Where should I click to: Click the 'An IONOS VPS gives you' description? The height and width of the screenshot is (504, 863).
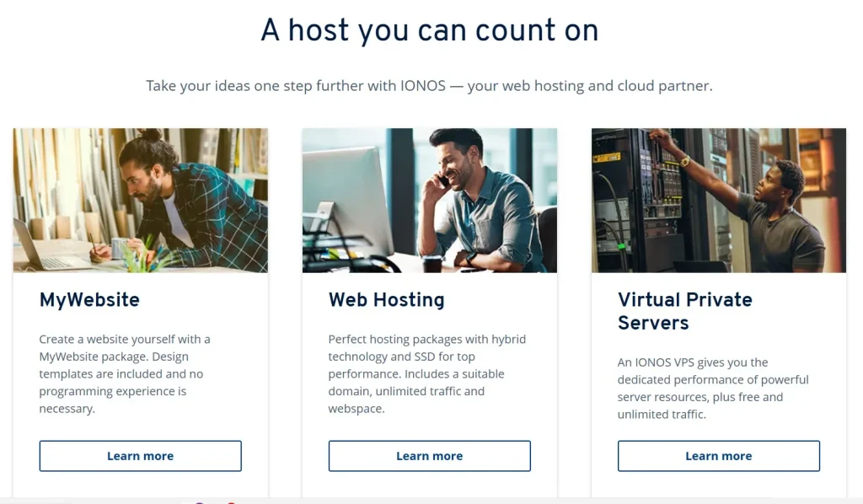coord(713,388)
